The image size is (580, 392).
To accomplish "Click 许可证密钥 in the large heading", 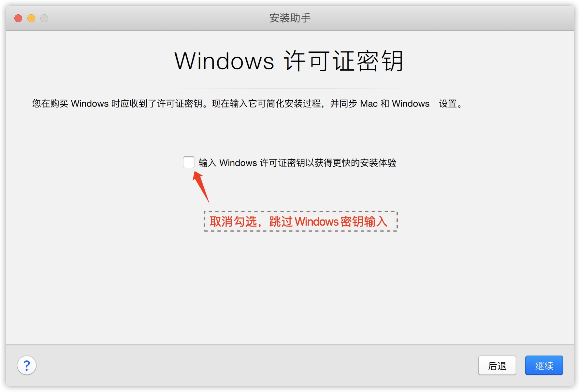I will coord(344,61).
